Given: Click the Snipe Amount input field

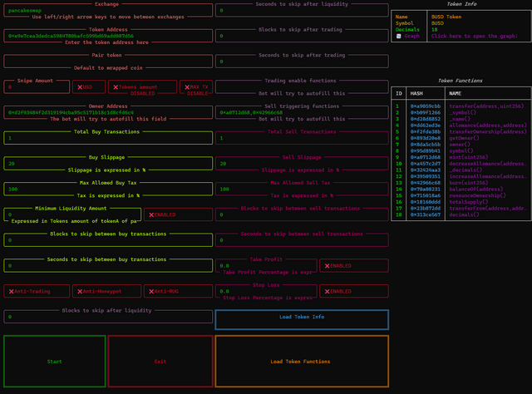Looking at the screenshot, I should [x=37, y=87].
